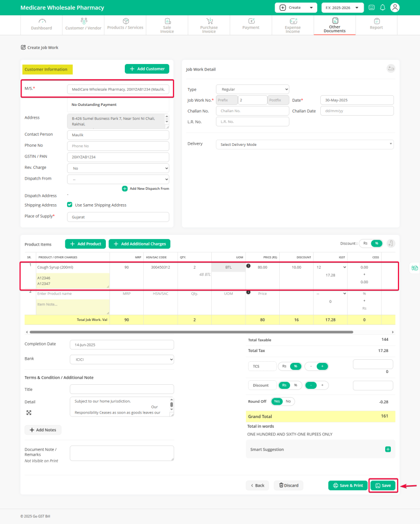Click the Report navigation icon
The height and width of the screenshot is (524, 420).
(x=377, y=23)
